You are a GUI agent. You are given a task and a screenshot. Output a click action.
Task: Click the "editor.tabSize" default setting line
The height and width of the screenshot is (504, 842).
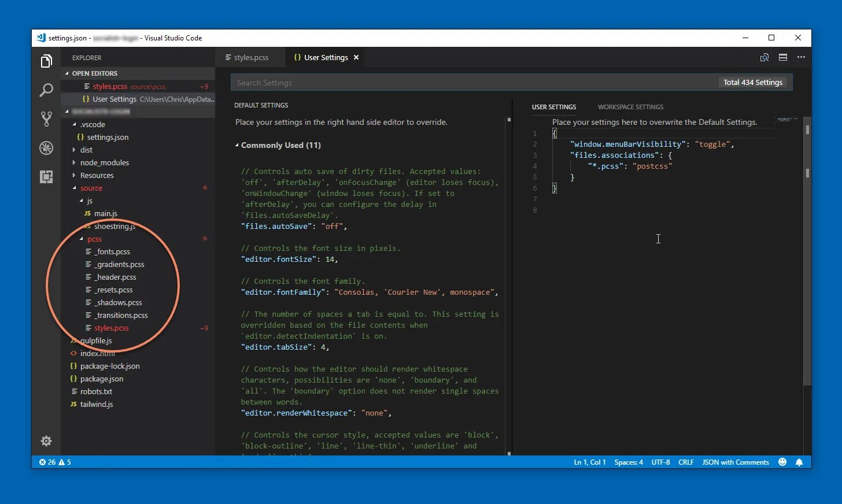click(x=285, y=347)
